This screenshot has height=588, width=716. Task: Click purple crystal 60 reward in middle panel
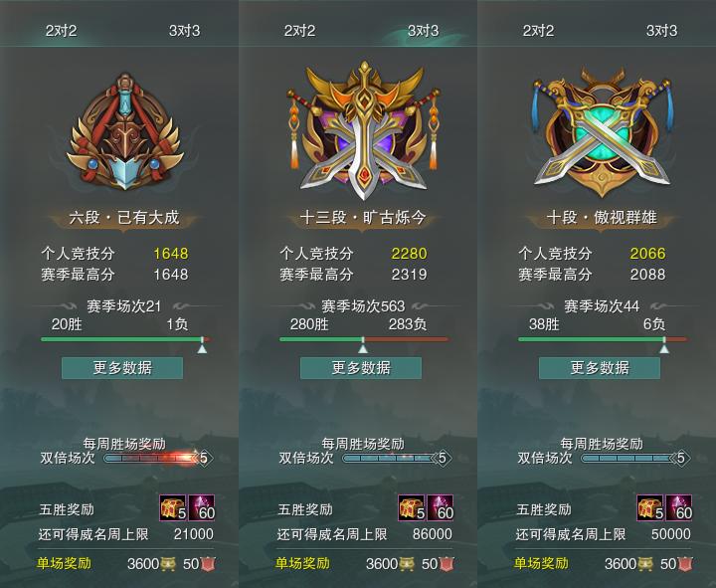click(441, 507)
